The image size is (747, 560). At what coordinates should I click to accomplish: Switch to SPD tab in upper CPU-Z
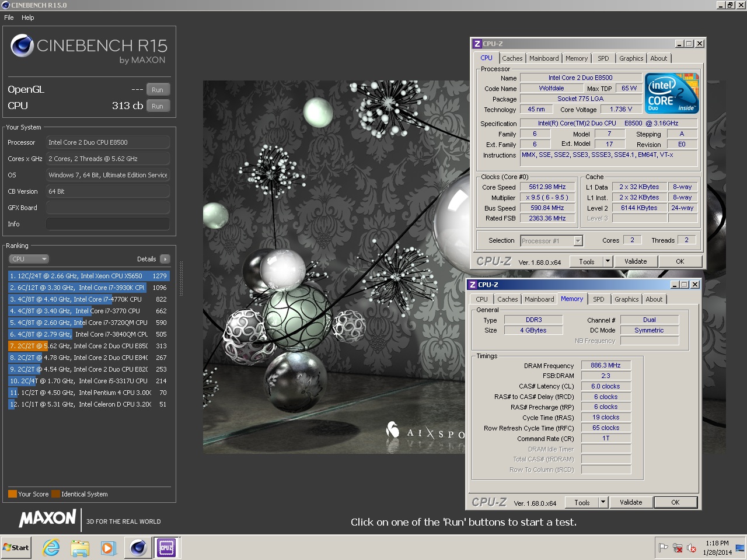[x=603, y=58]
